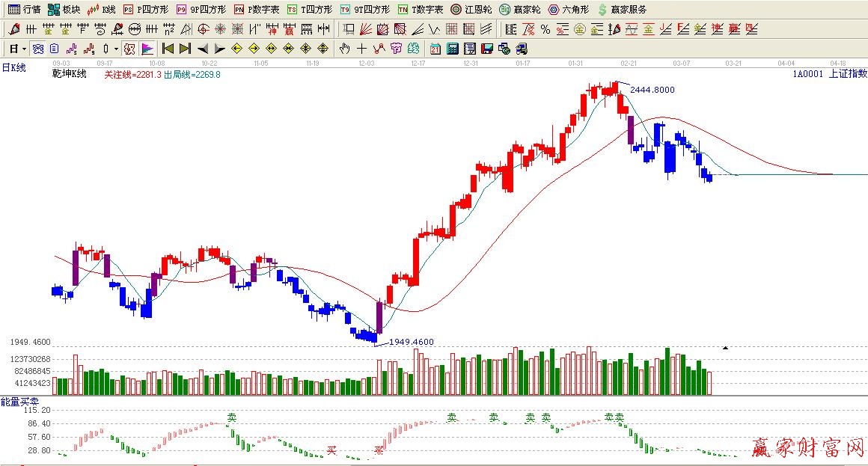Click the 2444.8000 peak price label
This screenshot has height=466, width=868.
652,90
